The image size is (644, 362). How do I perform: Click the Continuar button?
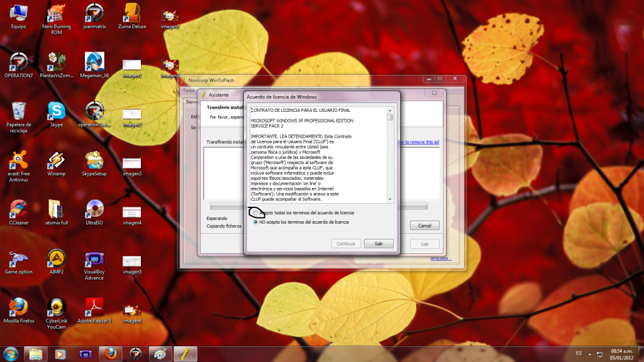[x=346, y=244]
